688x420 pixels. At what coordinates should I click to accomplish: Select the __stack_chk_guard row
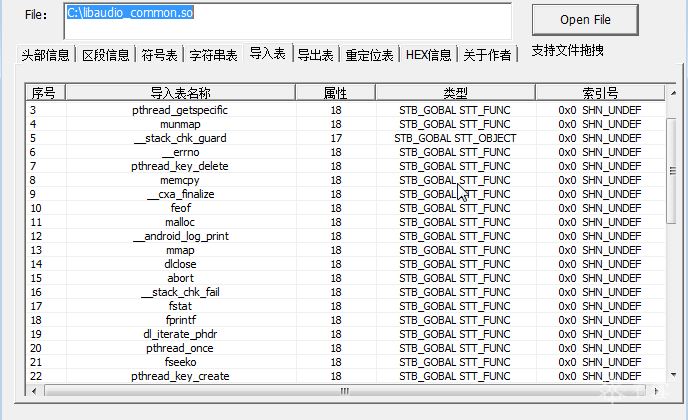[345, 138]
